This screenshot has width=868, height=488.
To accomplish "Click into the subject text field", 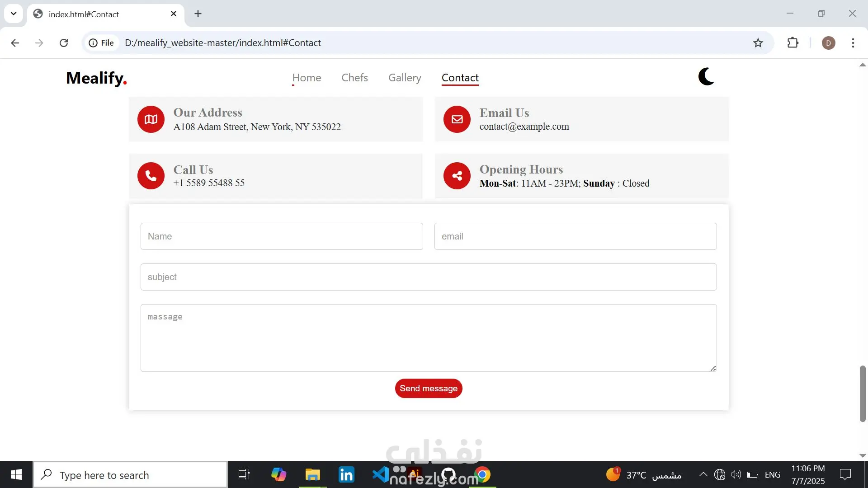I will (x=429, y=277).
